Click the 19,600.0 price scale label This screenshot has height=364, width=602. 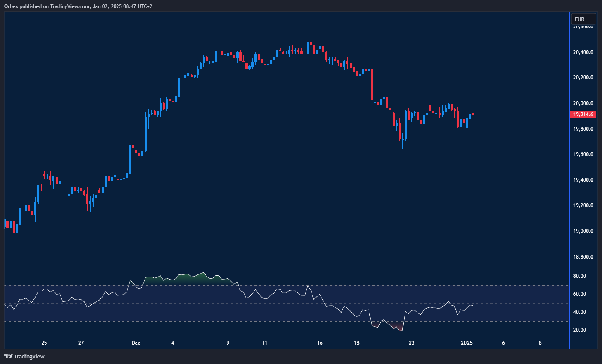pyautogui.click(x=583, y=154)
